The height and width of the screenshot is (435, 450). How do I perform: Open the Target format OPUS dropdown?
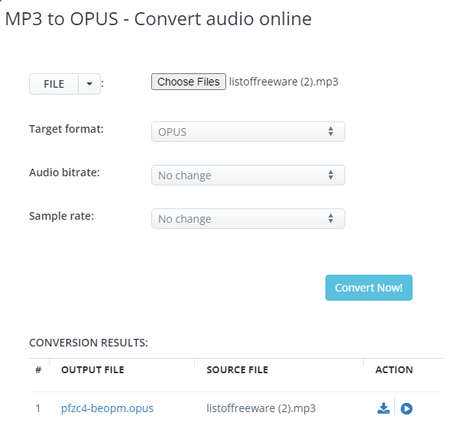click(248, 132)
